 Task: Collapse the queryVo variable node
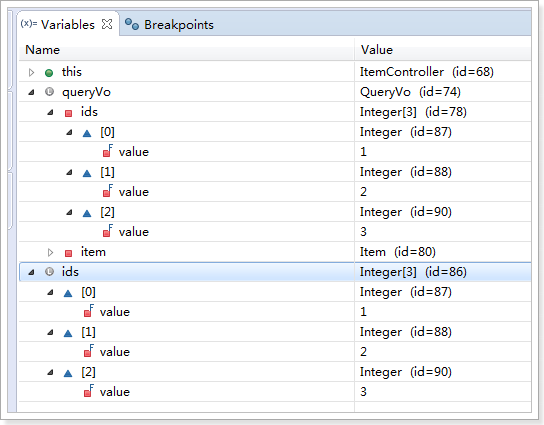pyautogui.click(x=31, y=92)
